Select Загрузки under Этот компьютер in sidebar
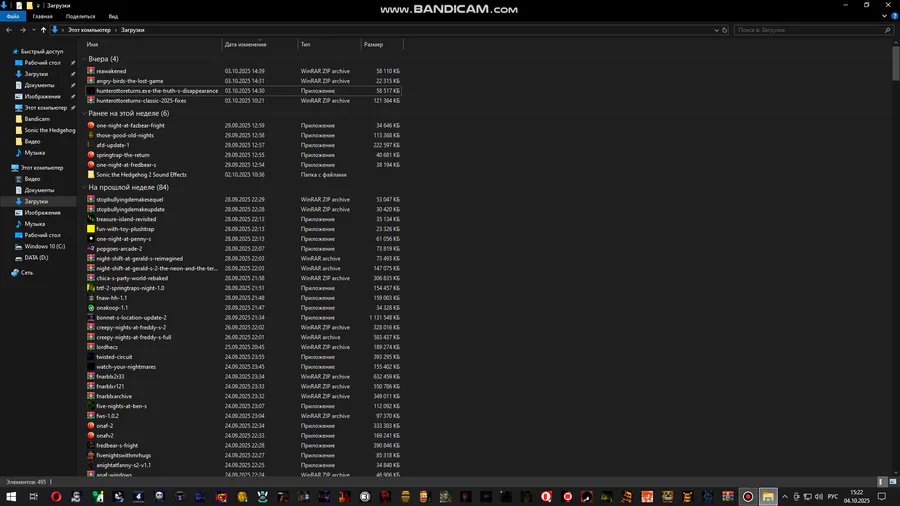The width and height of the screenshot is (900, 506). point(36,201)
